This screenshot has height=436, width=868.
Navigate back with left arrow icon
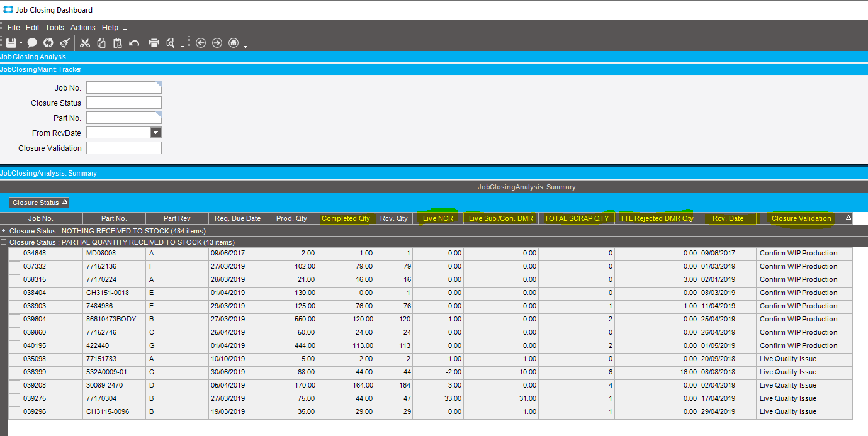point(201,43)
